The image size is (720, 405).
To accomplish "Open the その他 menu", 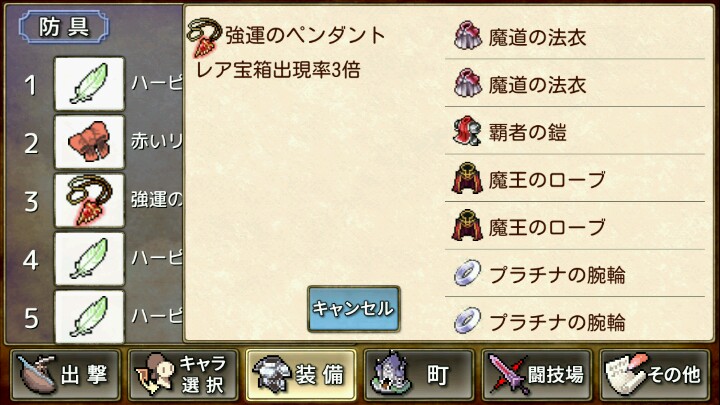I will point(654,375).
